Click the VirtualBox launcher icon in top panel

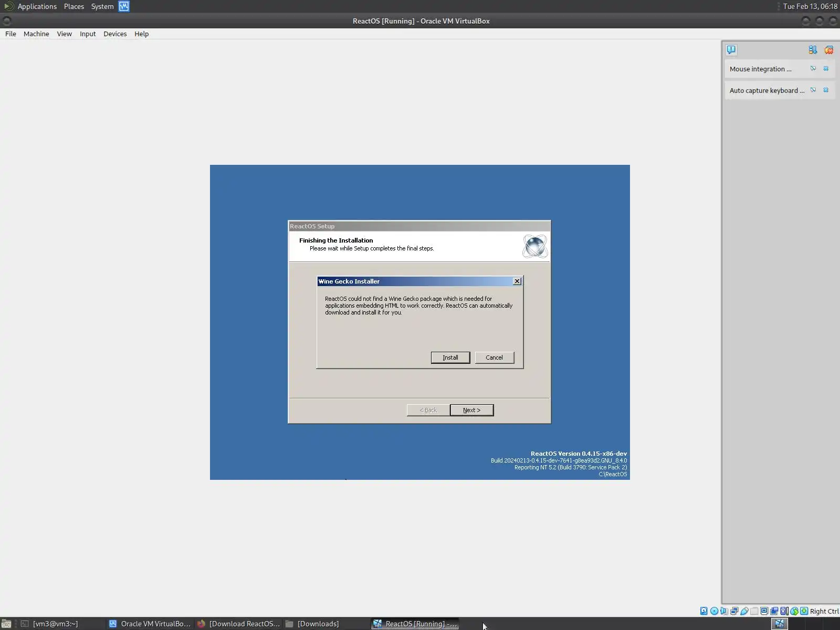click(x=124, y=6)
